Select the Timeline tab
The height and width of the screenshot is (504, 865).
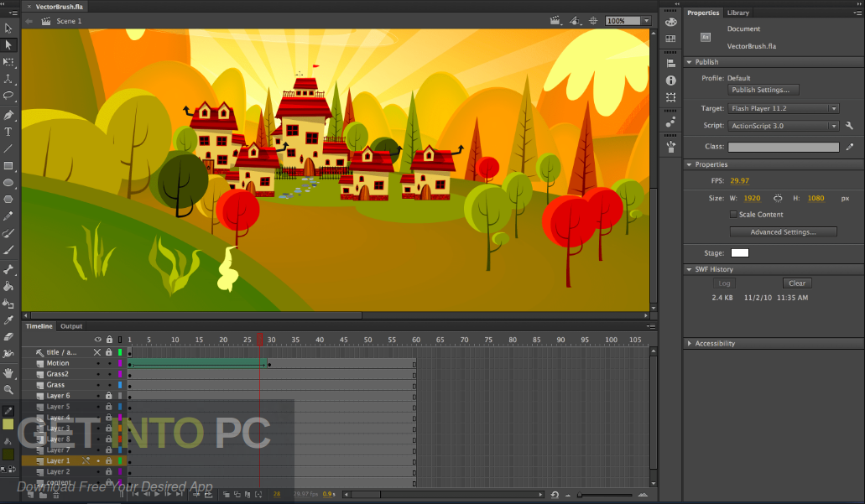[39, 326]
